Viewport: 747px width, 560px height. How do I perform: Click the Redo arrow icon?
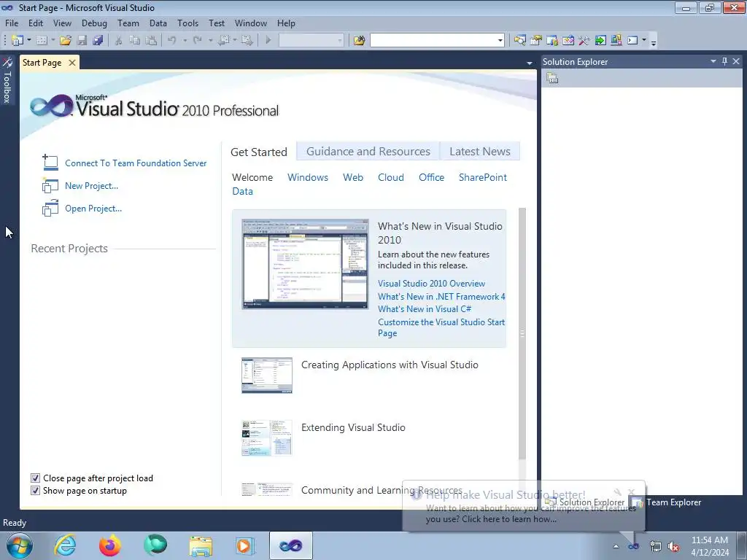[198, 41]
